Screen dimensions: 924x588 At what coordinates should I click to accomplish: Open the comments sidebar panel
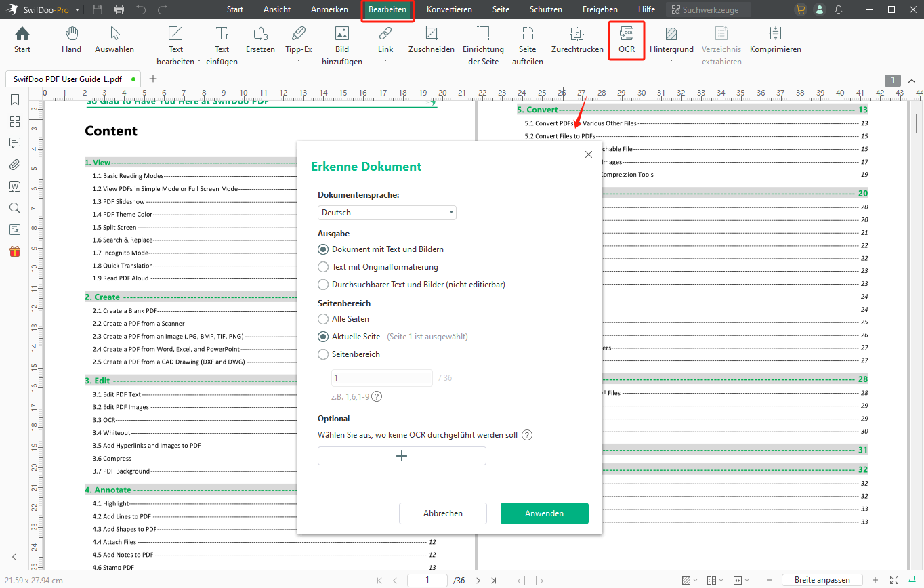click(x=14, y=143)
